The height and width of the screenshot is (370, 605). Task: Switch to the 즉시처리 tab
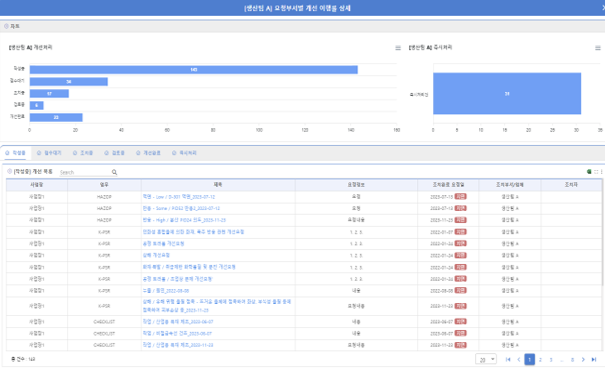(x=184, y=153)
